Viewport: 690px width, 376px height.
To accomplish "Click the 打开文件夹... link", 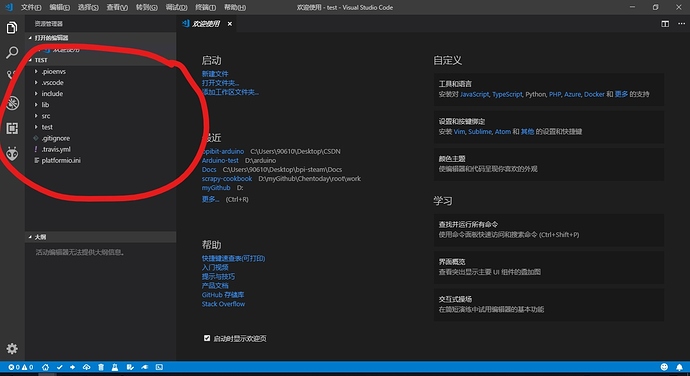I will click(220, 83).
